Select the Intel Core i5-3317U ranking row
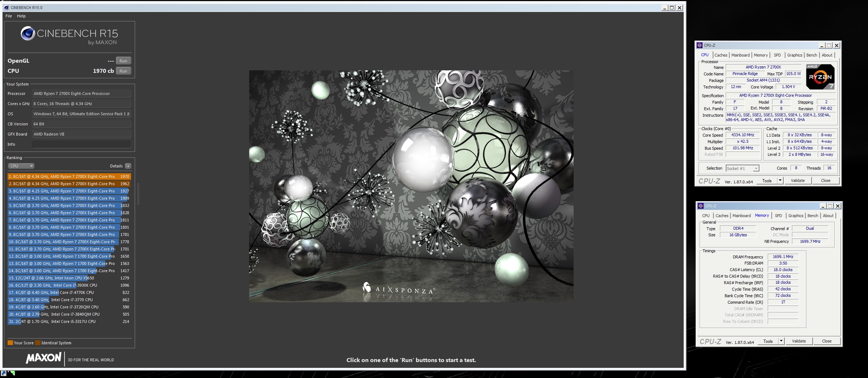Viewport: 868px width, 378px height. tap(69, 321)
